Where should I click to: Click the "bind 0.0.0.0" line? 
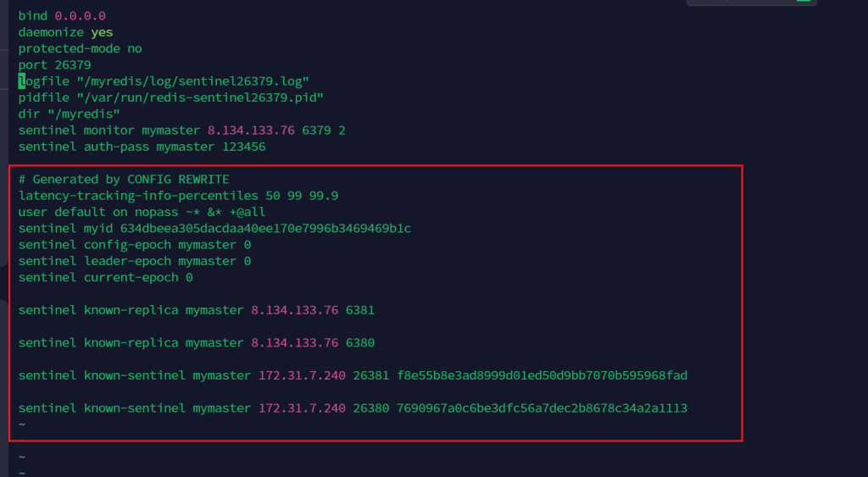[x=62, y=16]
